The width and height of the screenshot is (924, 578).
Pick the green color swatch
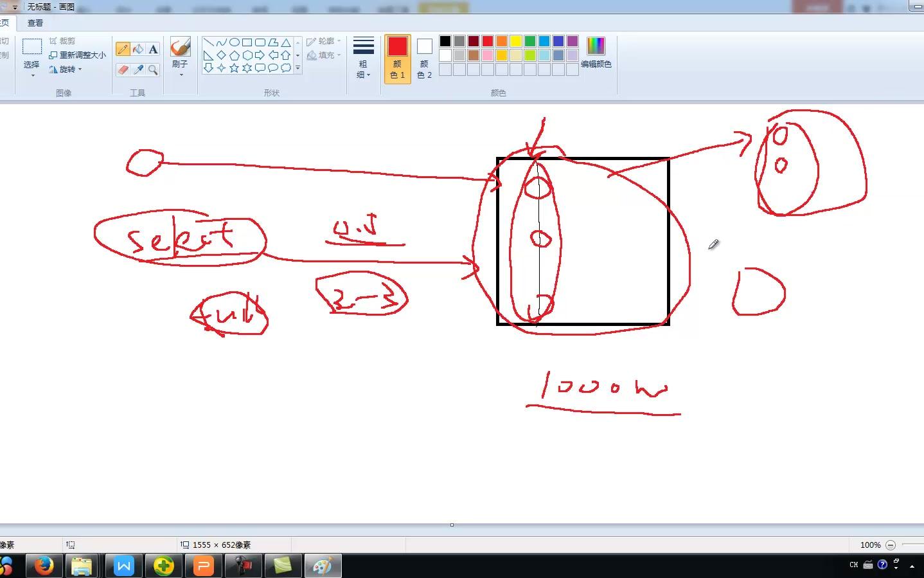tap(530, 41)
